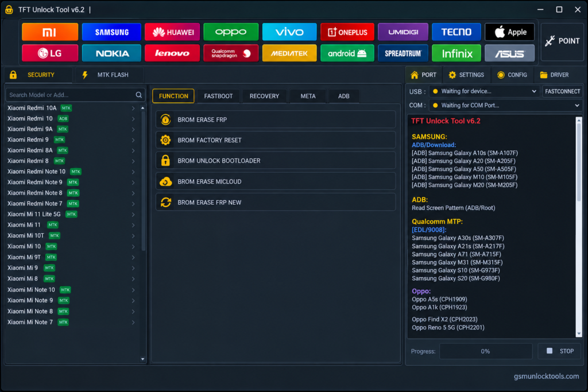Click the BROM Erase FRP timer icon
Screen dimensions: 588x392
[165, 119]
